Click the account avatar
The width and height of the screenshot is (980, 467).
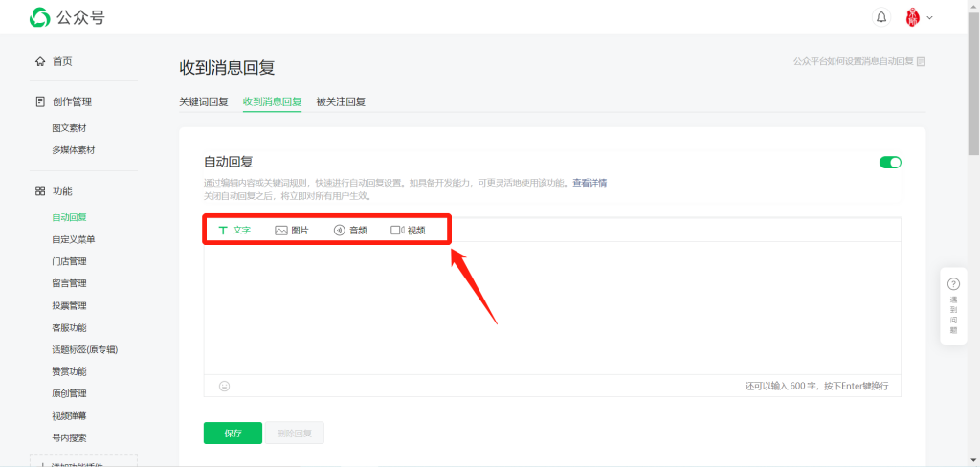tap(912, 17)
